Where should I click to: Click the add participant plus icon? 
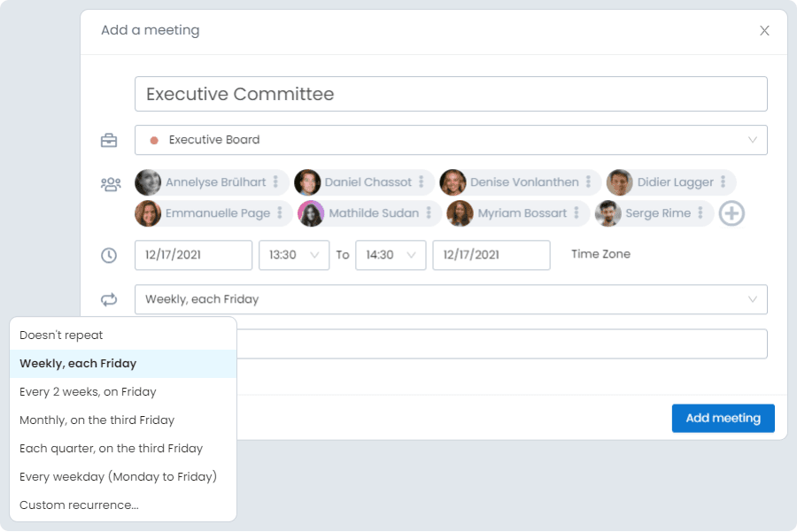pos(731,213)
